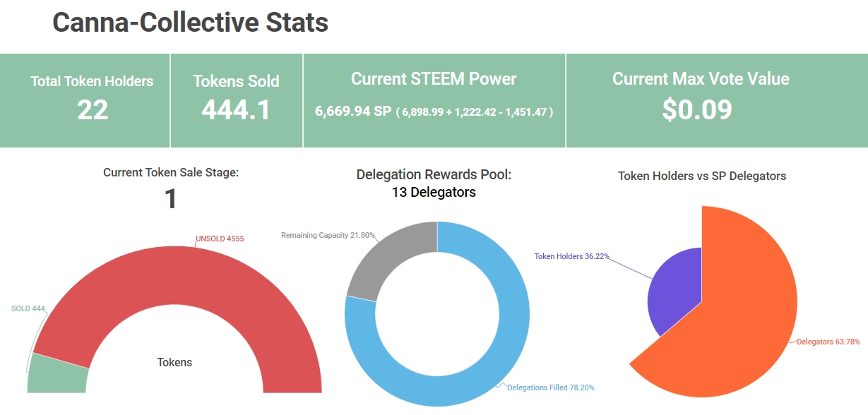Click the tokens sold value 444.1

coord(236,109)
